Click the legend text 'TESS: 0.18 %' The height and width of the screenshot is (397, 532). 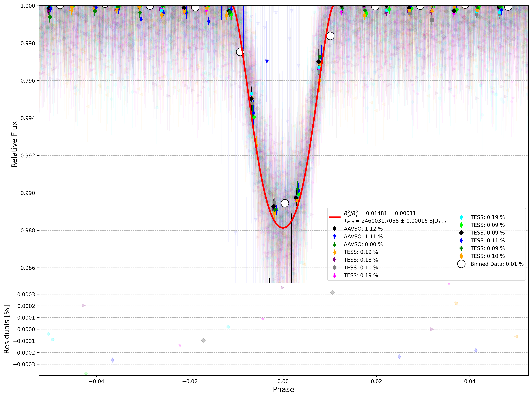click(361, 260)
